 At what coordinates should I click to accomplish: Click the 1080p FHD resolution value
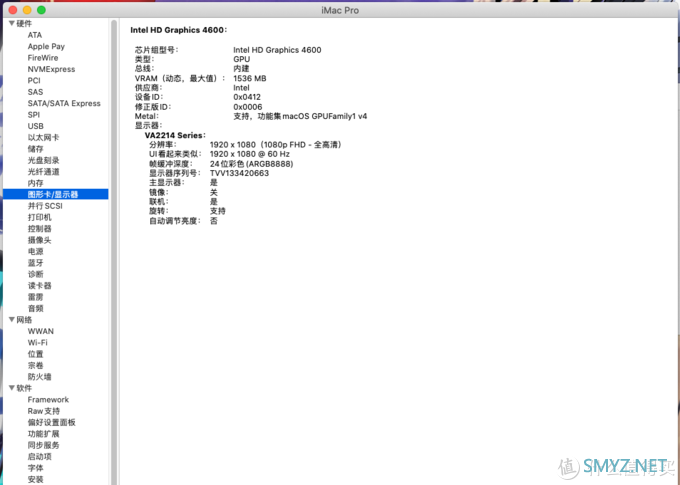pyautogui.click(x=276, y=144)
